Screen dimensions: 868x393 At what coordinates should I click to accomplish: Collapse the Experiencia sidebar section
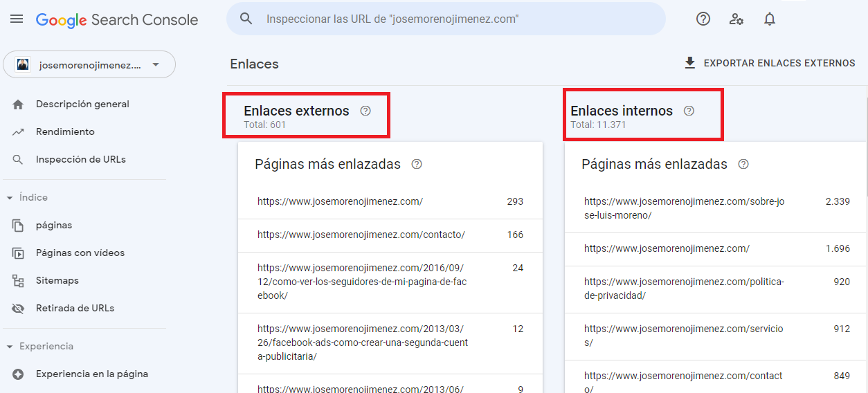10,347
